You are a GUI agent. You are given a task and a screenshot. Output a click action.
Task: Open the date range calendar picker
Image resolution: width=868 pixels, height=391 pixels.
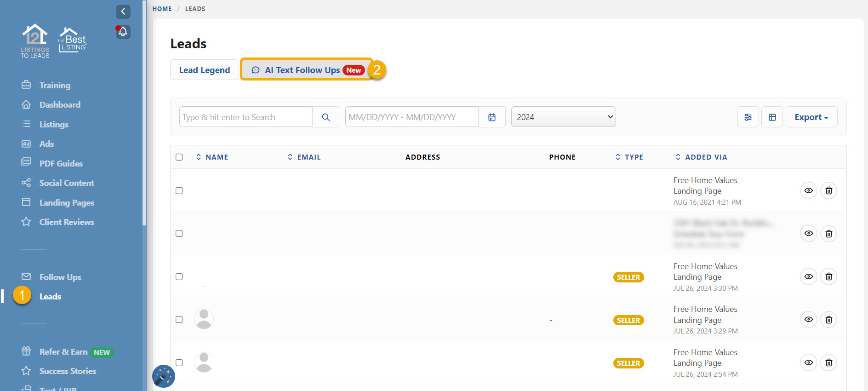click(491, 117)
